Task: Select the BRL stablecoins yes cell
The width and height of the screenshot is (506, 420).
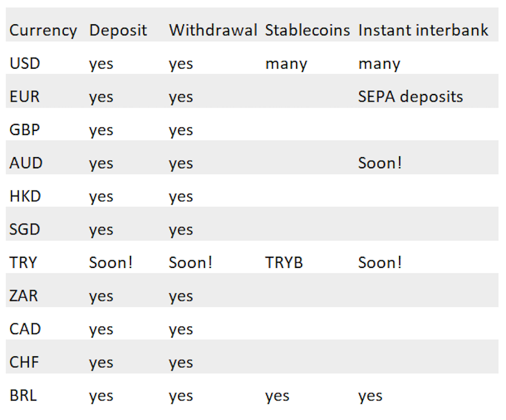Action: 277,396
